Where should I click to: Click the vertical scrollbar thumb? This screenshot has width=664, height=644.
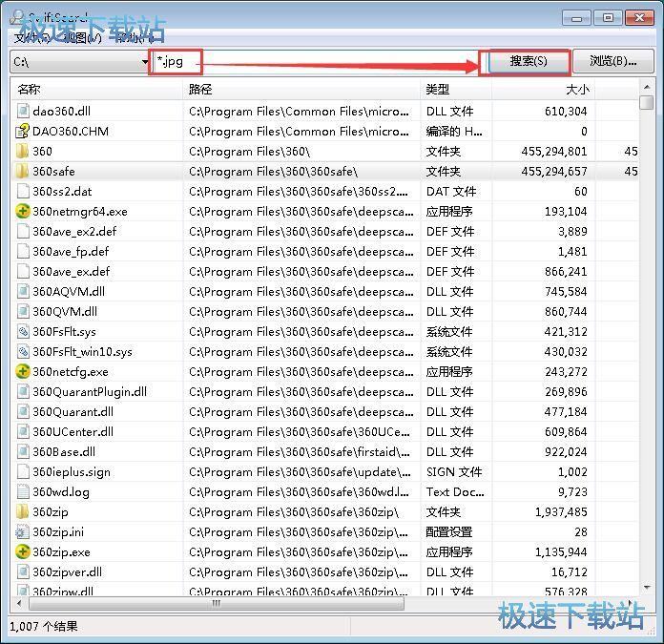[647, 102]
